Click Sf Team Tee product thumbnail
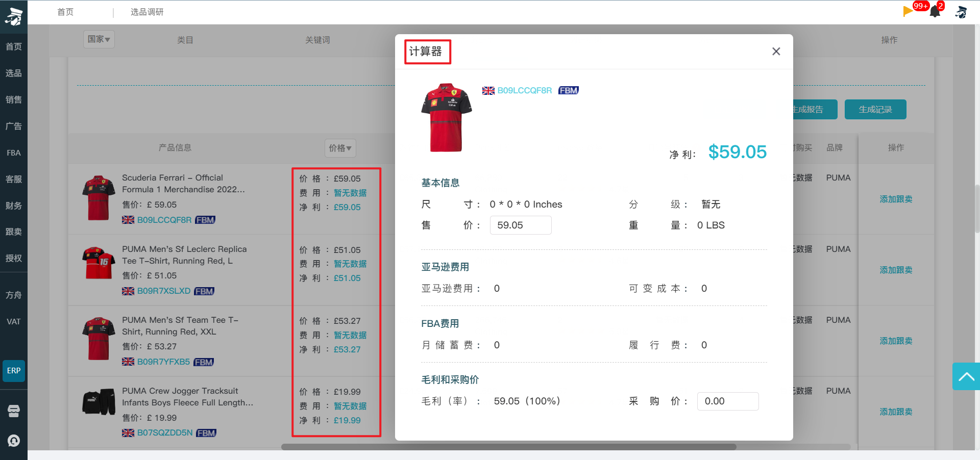This screenshot has width=980, height=460. click(x=99, y=339)
